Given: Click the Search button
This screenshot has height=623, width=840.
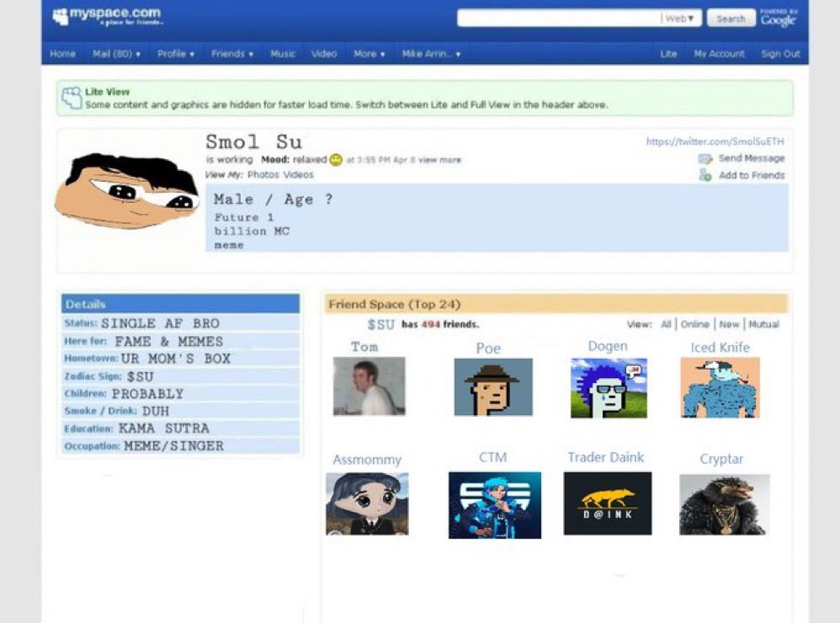Looking at the screenshot, I should click(731, 19).
